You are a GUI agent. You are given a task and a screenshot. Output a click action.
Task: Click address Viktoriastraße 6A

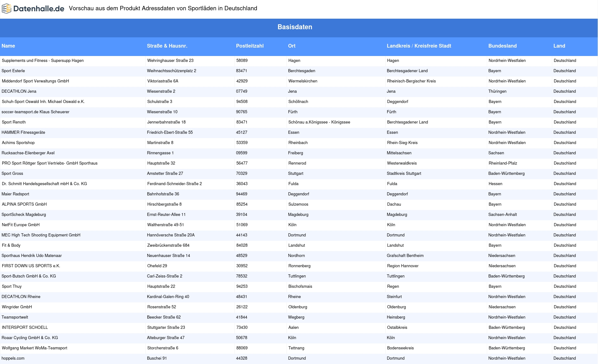pyautogui.click(x=163, y=81)
